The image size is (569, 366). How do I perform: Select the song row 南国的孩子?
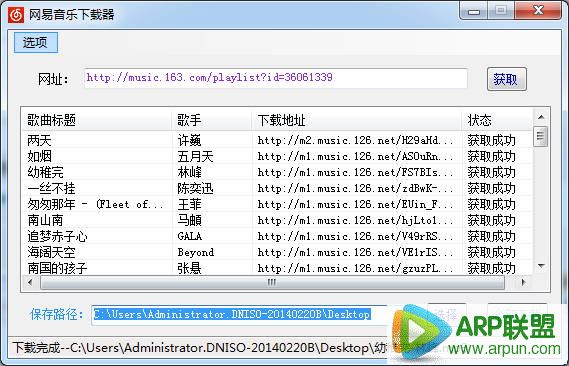(x=277, y=268)
